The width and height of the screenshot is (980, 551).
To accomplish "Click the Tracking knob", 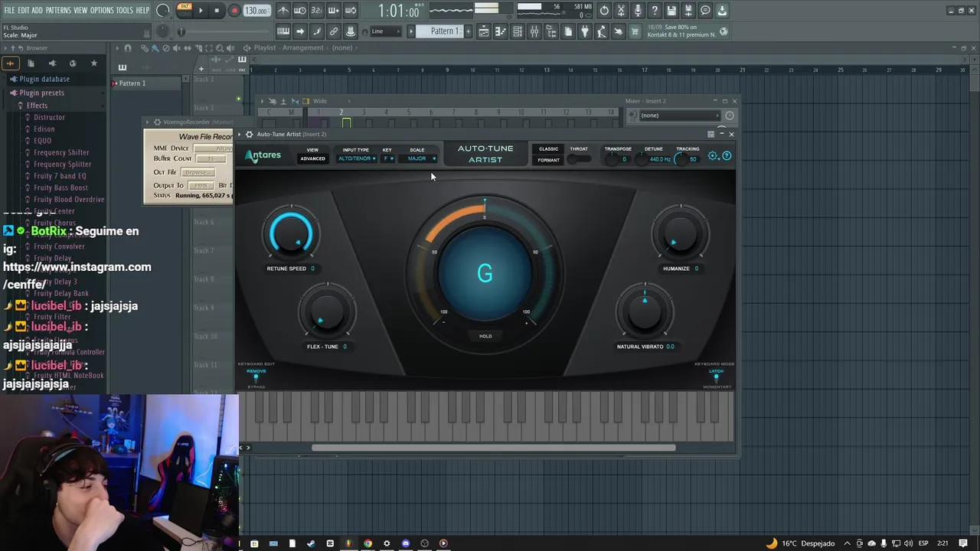I will point(681,159).
